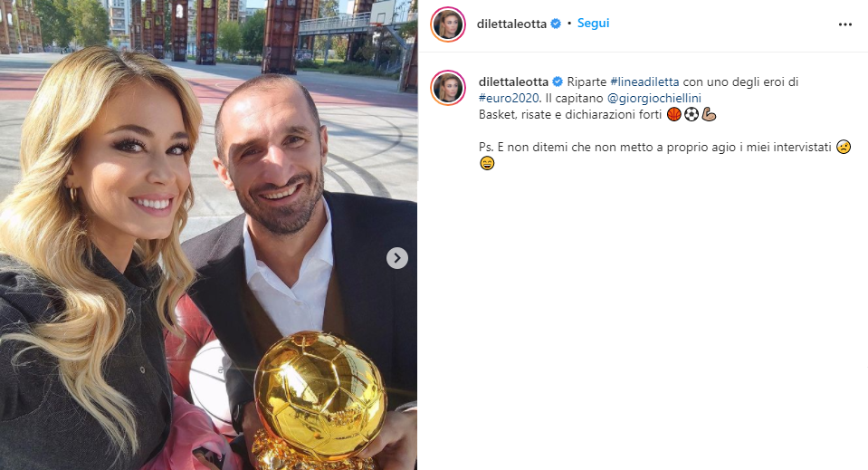This screenshot has height=470, width=868.
Task: Click the verified badge in the caption
Action: (558, 82)
